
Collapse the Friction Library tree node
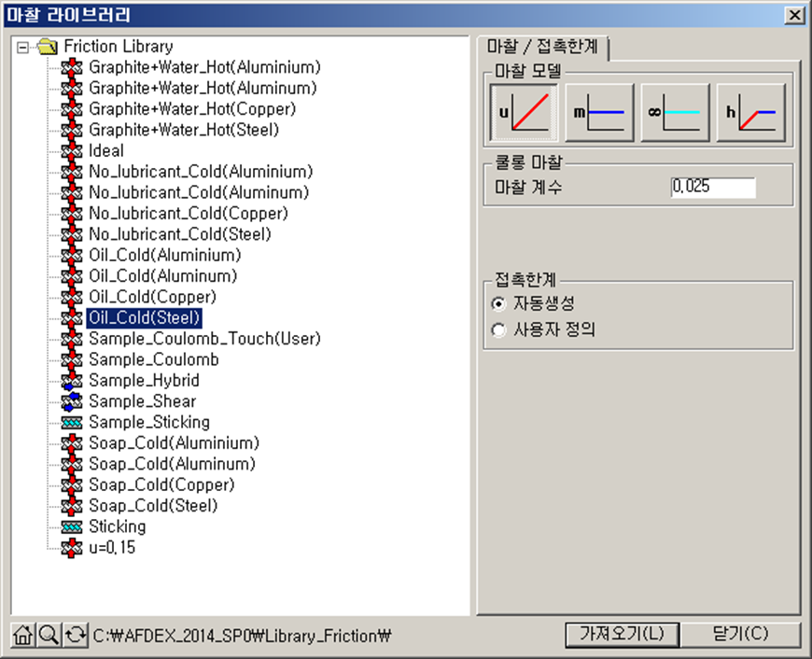pyautogui.click(x=23, y=47)
